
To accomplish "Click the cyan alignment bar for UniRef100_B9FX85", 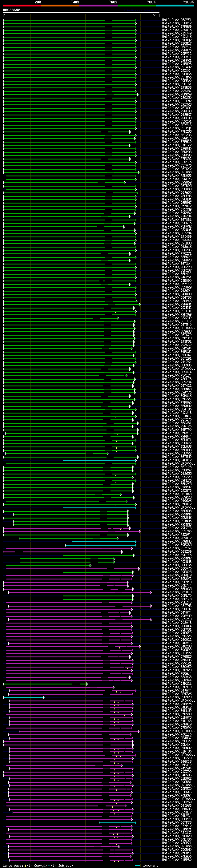I will tap(101, 545).
